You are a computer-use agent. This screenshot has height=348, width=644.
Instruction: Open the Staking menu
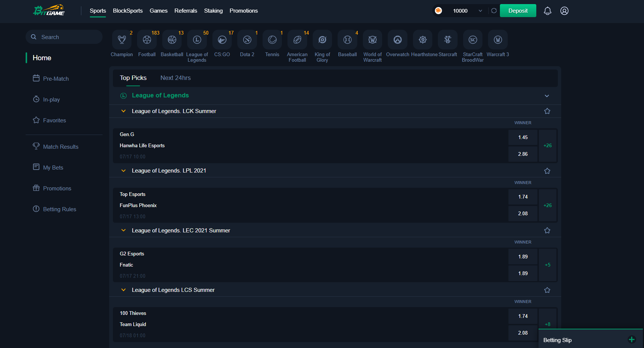(214, 11)
